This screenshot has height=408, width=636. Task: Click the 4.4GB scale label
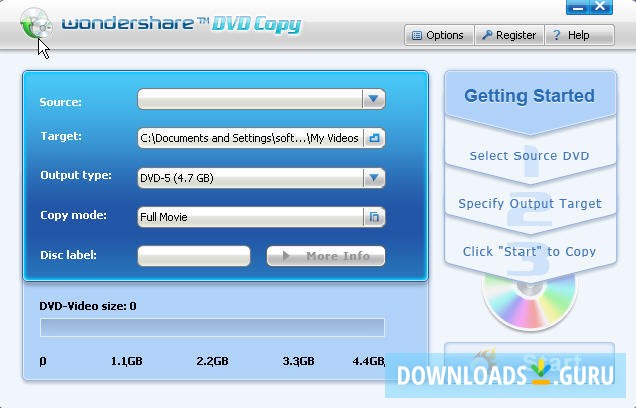coord(368,361)
